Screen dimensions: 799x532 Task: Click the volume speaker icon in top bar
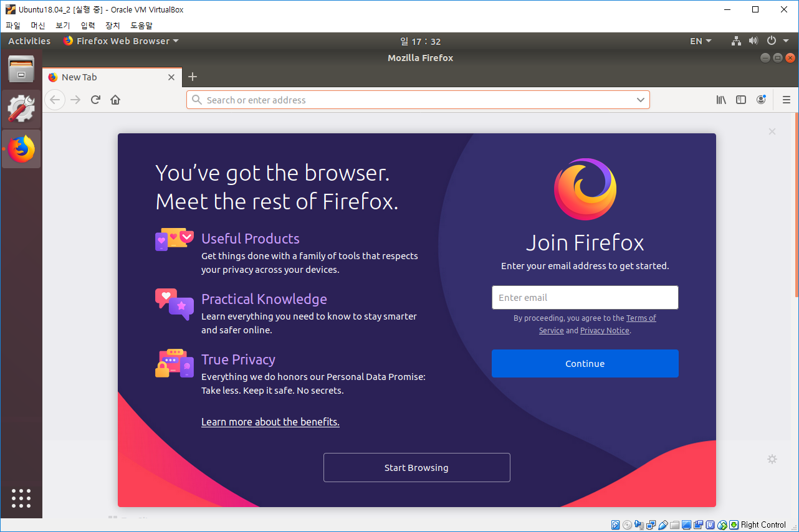pyautogui.click(x=753, y=41)
